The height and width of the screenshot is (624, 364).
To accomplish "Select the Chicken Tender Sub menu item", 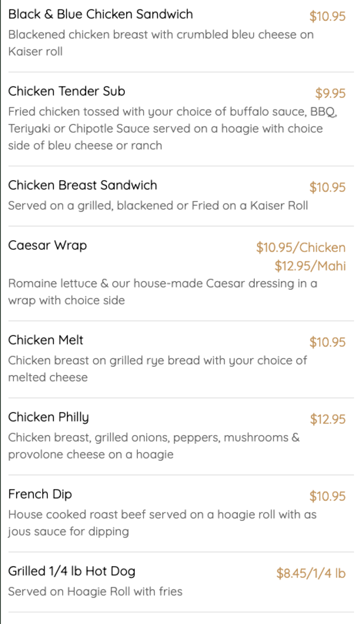I will coord(67,91).
